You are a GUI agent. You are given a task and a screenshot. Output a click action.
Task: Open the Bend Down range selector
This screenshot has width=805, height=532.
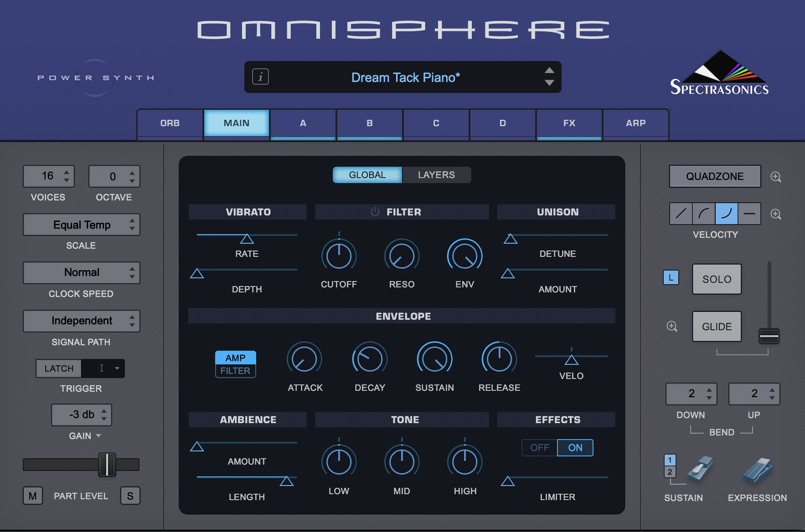[x=691, y=394]
